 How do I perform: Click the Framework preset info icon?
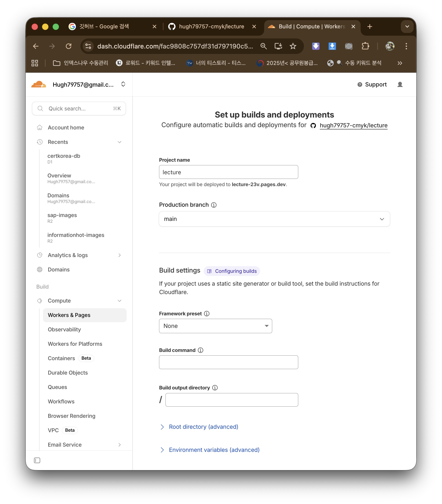[x=207, y=314]
